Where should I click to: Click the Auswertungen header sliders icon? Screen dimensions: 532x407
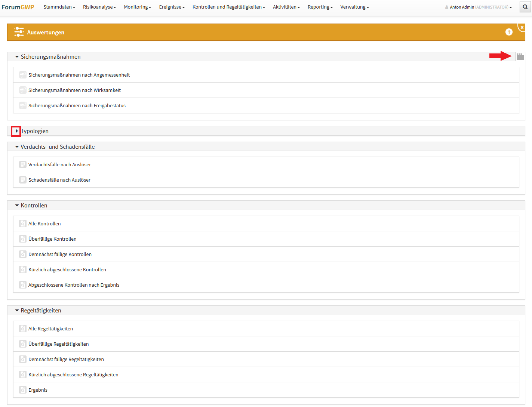(19, 32)
